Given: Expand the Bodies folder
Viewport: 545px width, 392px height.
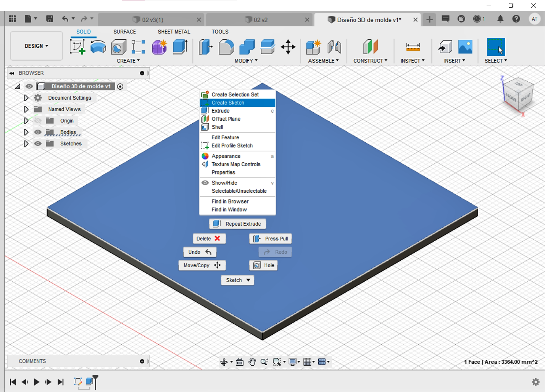Looking at the screenshot, I should point(26,132).
